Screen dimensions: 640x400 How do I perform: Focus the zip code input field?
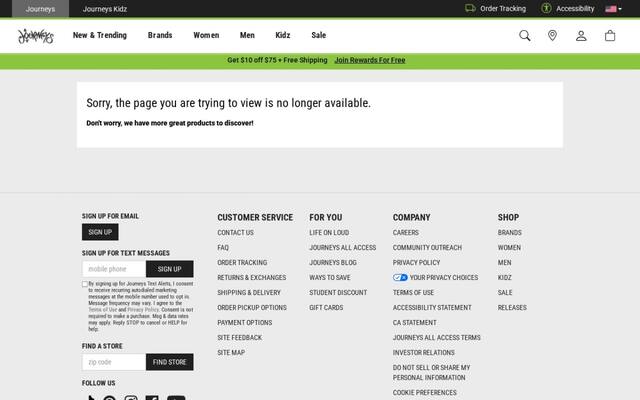(114, 362)
